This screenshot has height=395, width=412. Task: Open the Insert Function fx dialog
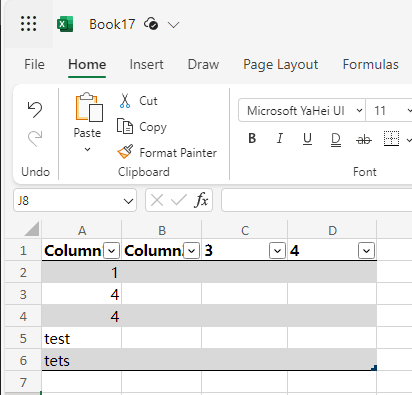(201, 200)
